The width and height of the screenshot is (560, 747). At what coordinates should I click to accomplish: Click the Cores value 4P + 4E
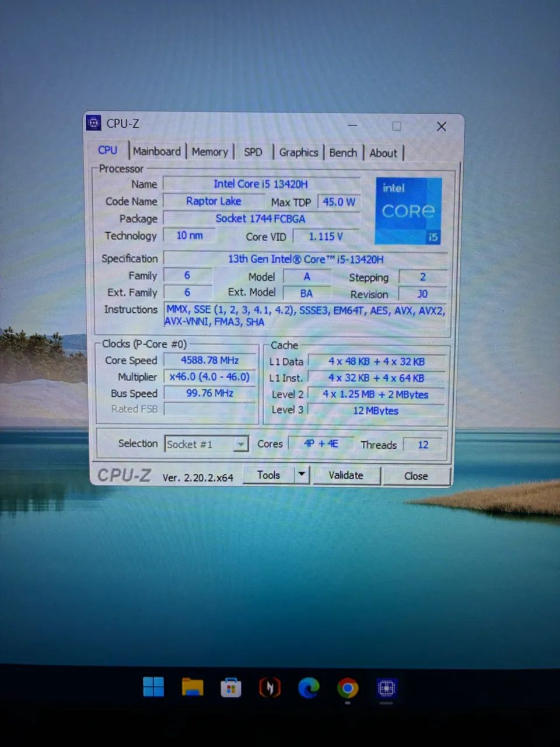click(x=321, y=444)
